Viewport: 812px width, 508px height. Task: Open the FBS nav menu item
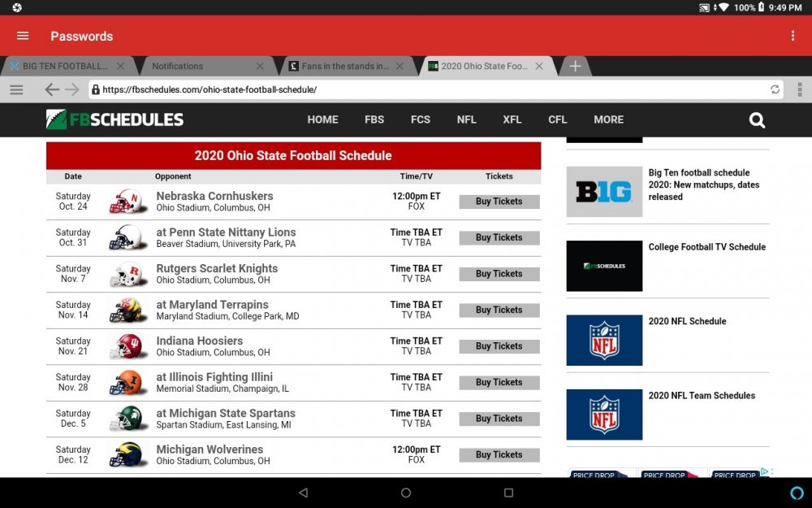[374, 119]
